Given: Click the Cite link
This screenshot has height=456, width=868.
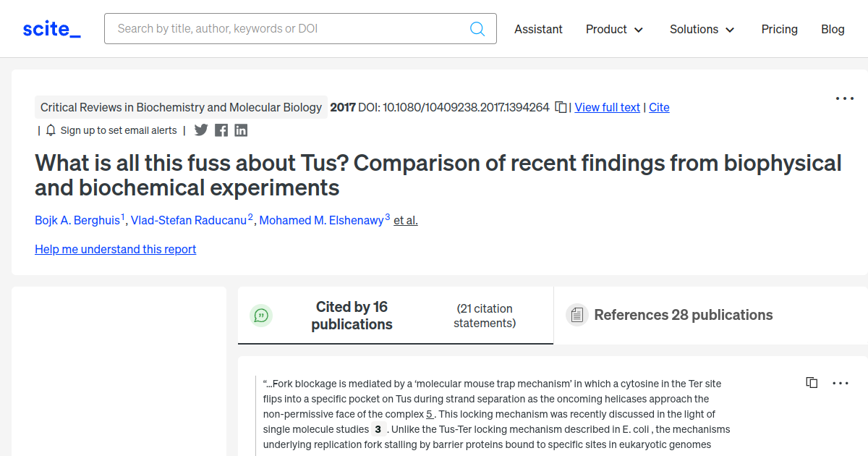Looking at the screenshot, I should (x=659, y=106).
